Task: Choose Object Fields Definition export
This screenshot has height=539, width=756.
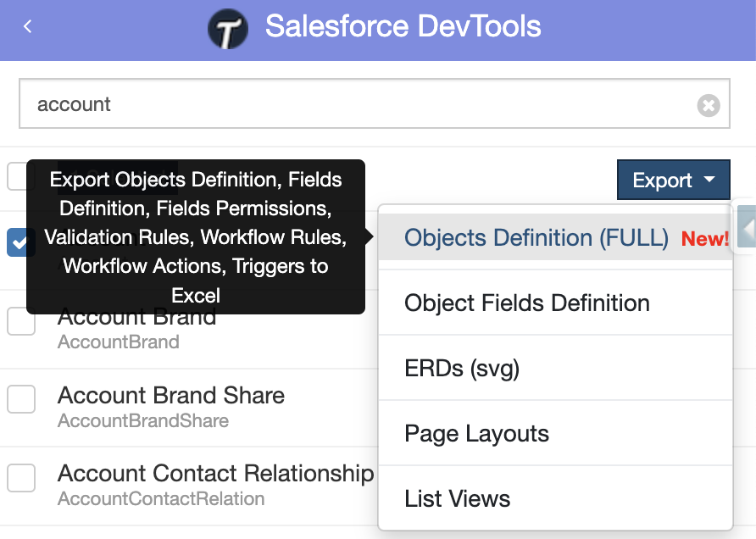Action: coord(555,303)
